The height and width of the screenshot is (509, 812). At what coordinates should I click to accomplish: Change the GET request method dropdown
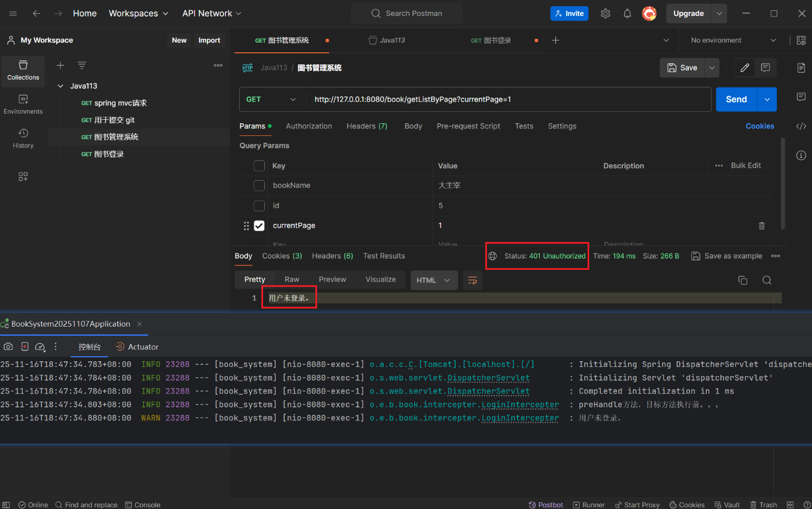coord(270,99)
